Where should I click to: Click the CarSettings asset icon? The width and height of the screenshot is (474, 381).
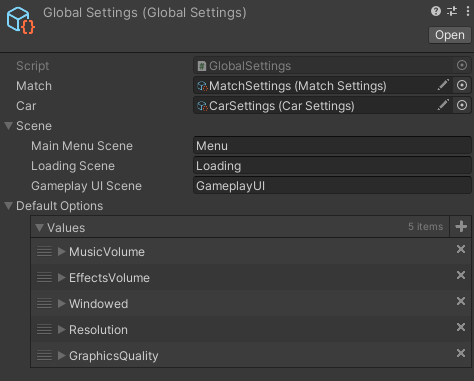[202, 106]
